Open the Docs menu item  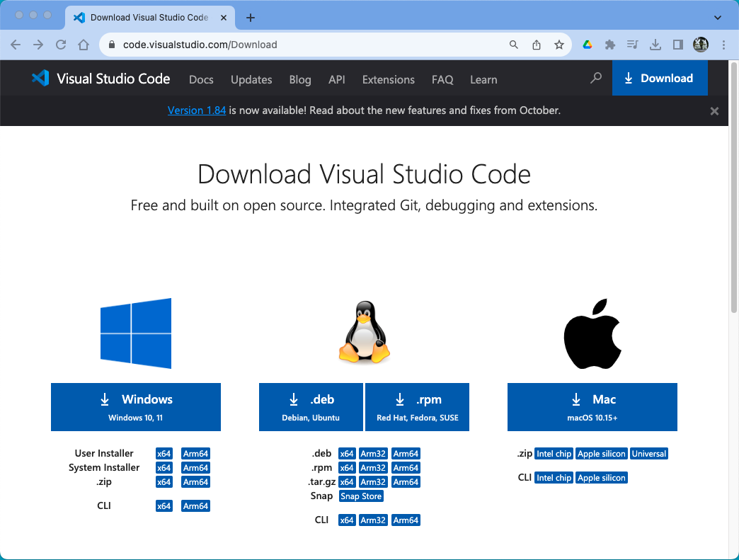coord(201,80)
